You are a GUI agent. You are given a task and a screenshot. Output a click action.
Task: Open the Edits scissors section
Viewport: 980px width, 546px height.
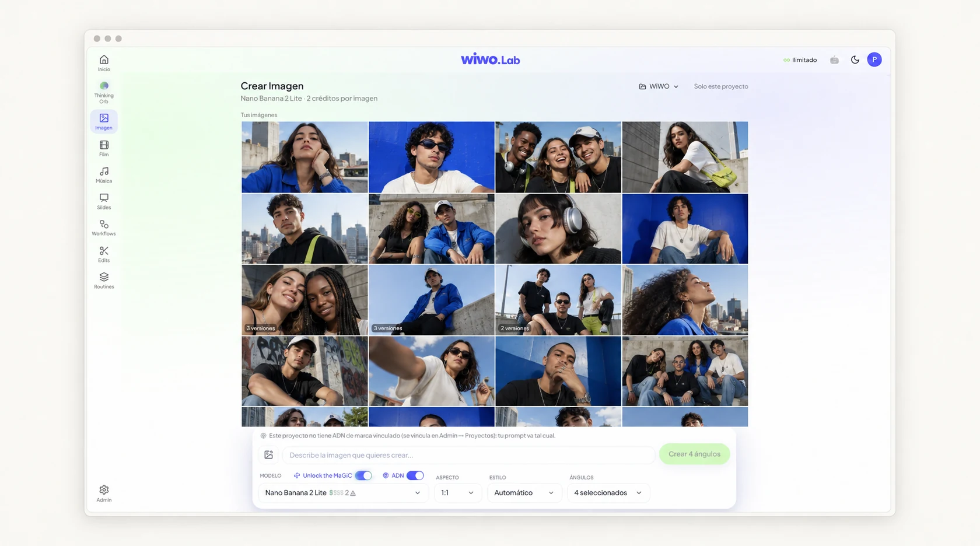[104, 254]
